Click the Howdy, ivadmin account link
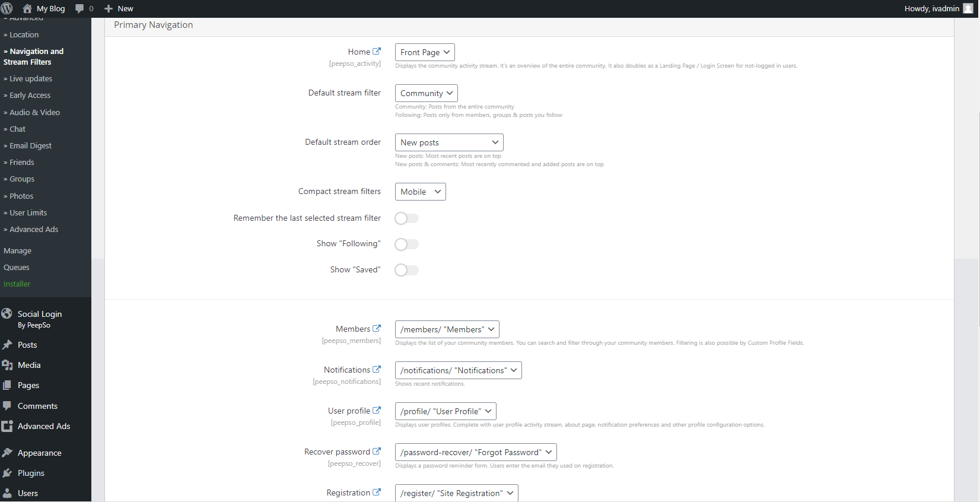Viewport: 980px width, 502px height. click(x=939, y=8)
